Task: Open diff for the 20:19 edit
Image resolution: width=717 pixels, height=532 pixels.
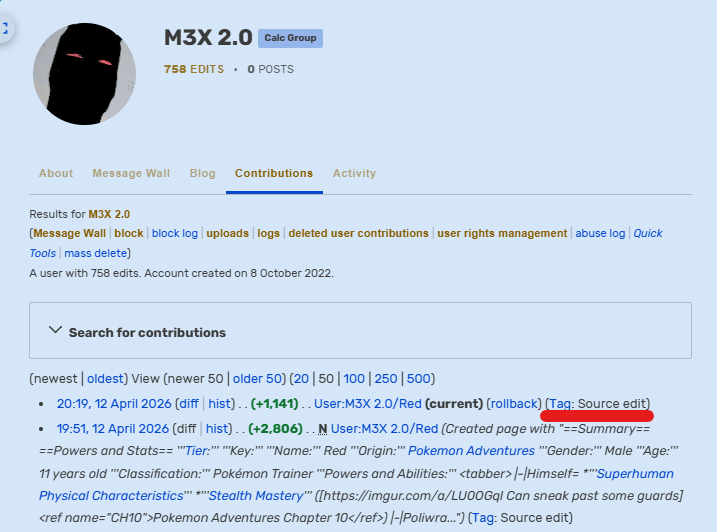Action: point(189,404)
